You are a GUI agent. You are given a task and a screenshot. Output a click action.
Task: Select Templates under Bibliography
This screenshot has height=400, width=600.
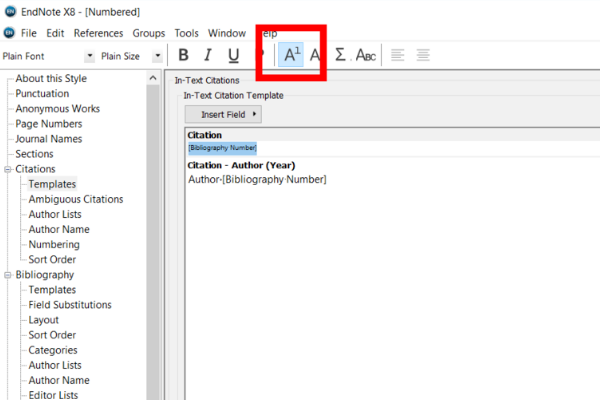click(52, 290)
